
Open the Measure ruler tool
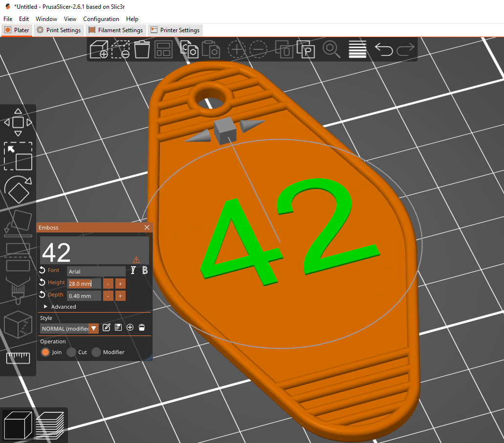[x=18, y=358]
